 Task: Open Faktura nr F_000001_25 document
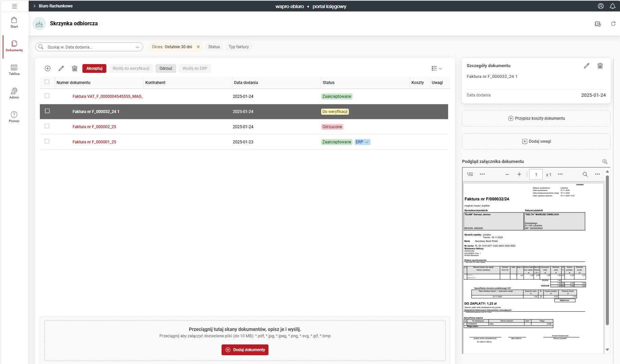coord(94,142)
